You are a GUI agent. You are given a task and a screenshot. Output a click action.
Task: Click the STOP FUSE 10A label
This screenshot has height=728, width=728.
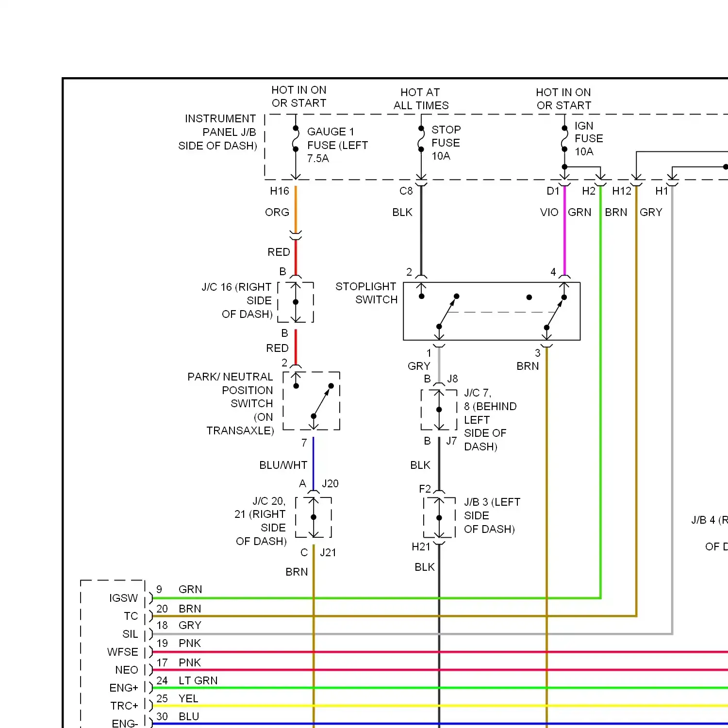coord(446,143)
